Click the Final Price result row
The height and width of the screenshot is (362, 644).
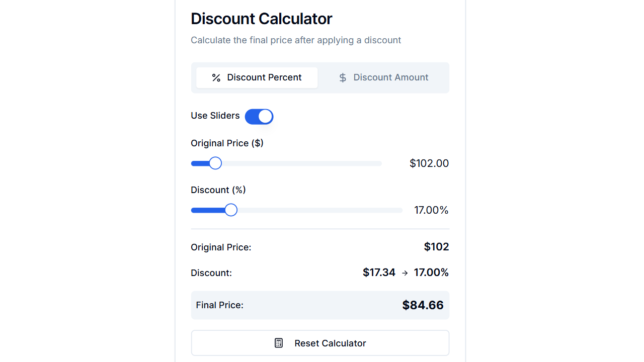point(320,305)
